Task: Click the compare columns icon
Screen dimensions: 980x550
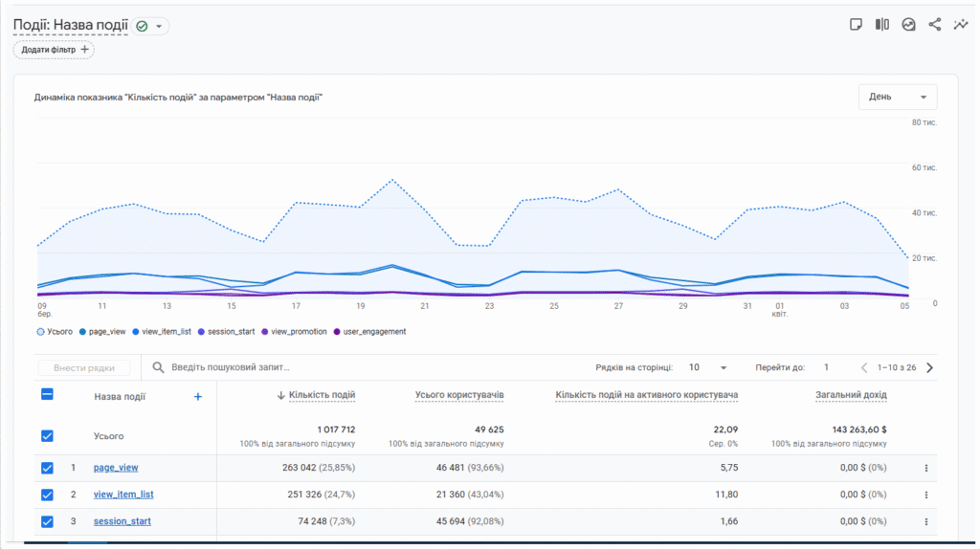Action: (881, 24)
